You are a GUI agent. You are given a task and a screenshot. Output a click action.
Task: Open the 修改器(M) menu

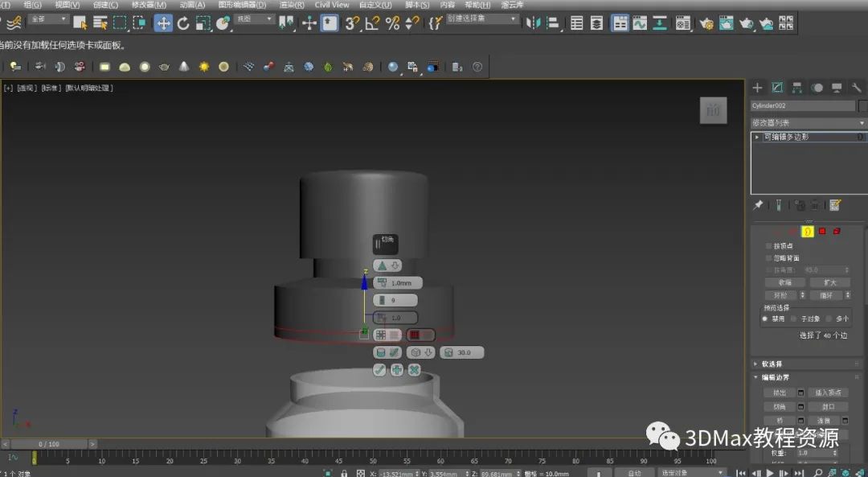[x=148, y=5]
